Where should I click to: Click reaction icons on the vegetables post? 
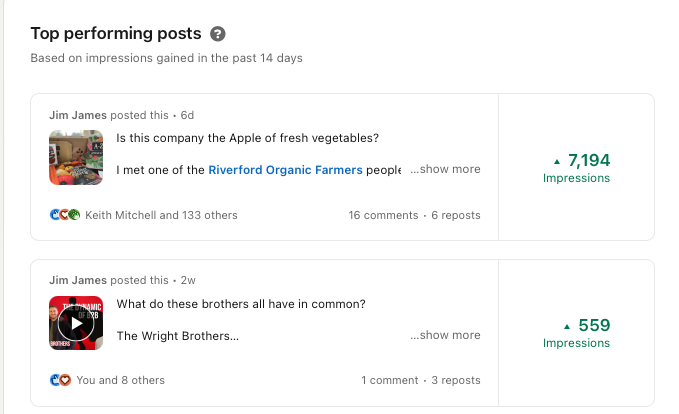pos(64,215)
